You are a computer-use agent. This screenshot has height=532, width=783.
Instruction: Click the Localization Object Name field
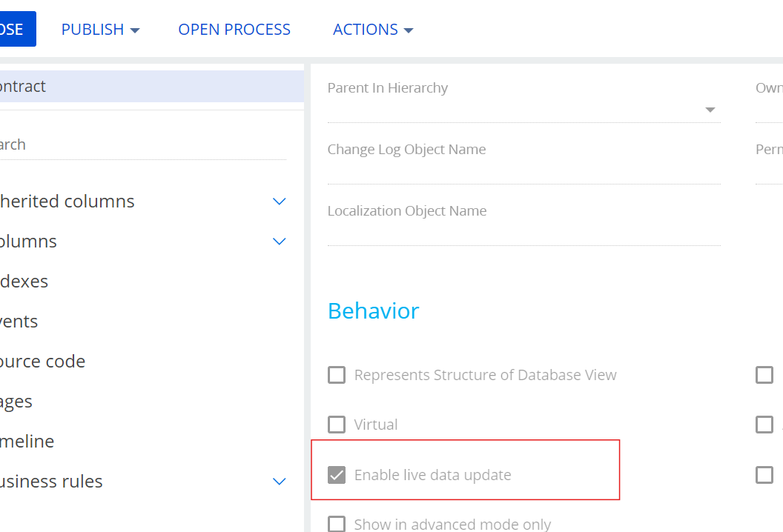point(523,232)
